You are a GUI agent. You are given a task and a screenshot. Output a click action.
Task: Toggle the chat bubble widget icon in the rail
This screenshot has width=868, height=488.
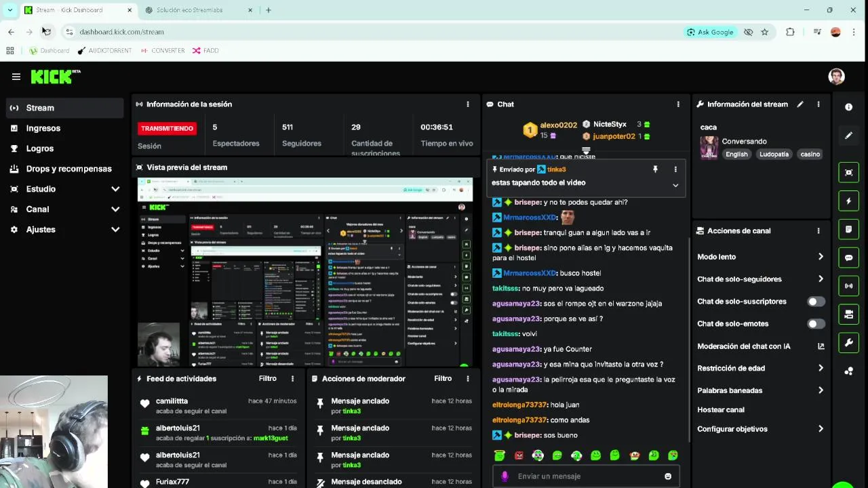848,258
